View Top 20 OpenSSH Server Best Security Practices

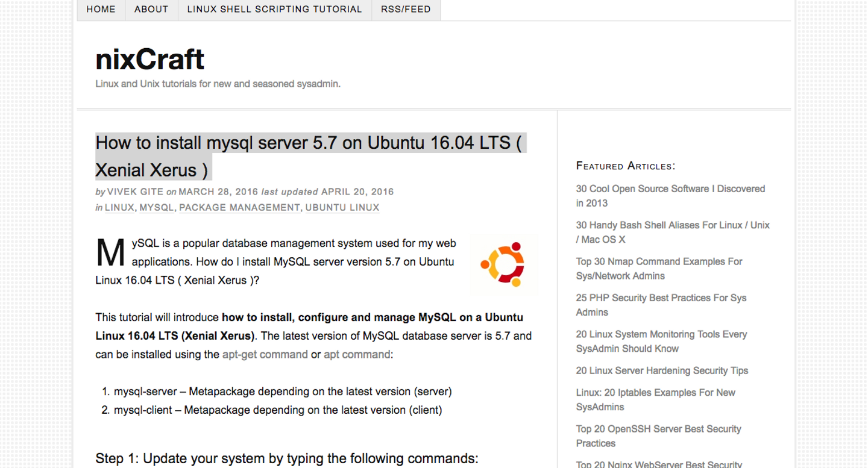[x=658, y=436]
